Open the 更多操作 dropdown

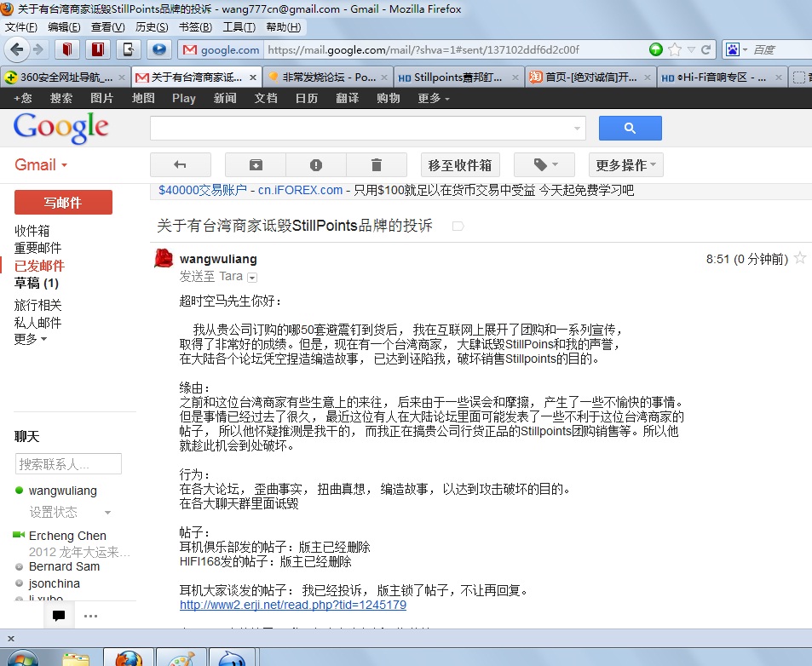tap(626, 165)
